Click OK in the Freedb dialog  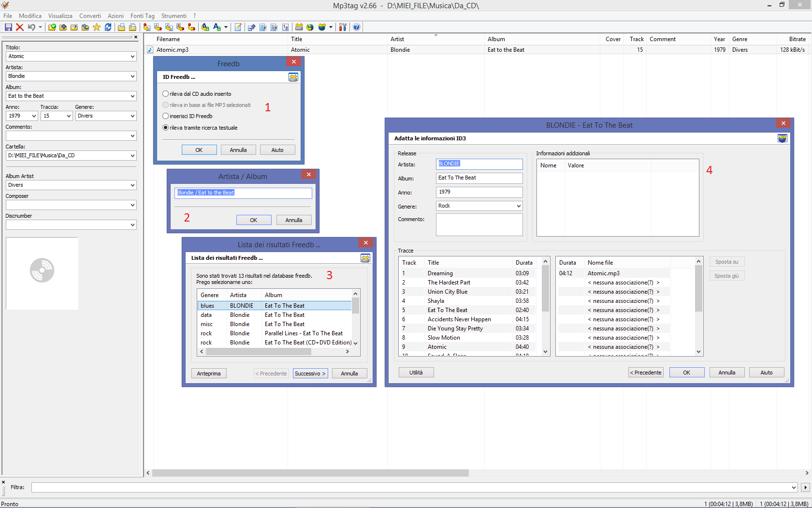click(x=199, y=150)
